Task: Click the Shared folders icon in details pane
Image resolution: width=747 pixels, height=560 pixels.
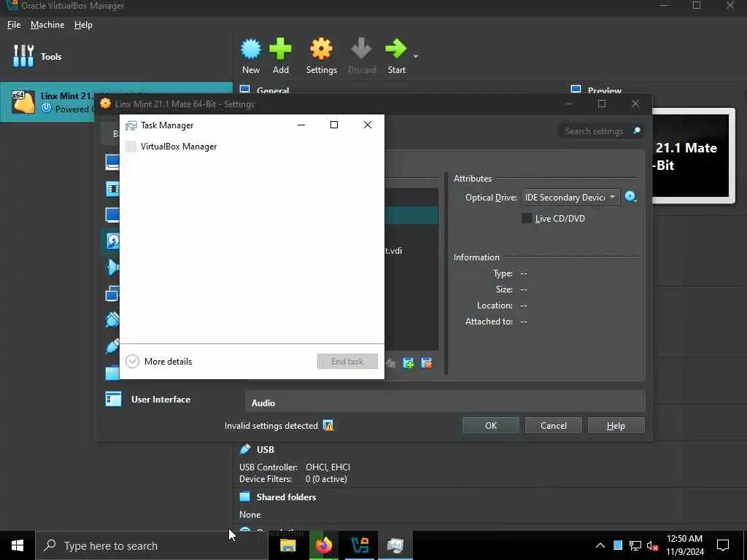Action: 245,497
